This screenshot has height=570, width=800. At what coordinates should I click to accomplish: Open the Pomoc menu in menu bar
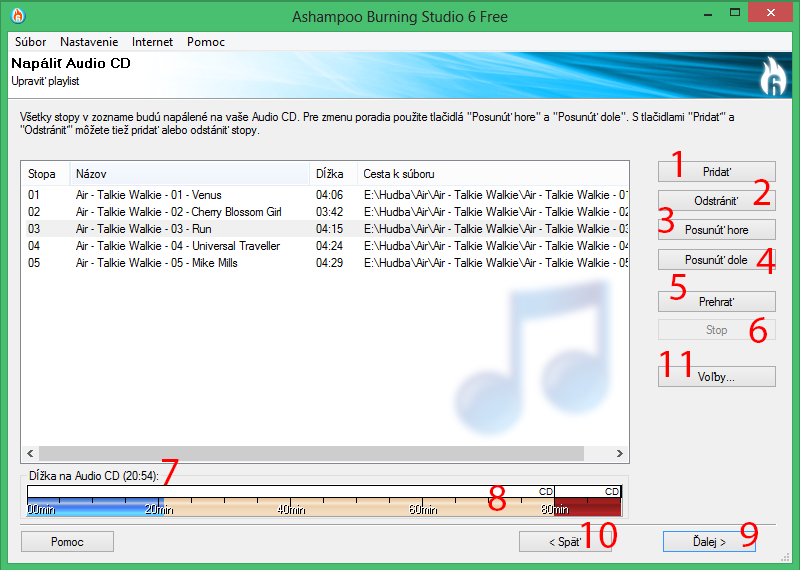coord(206,42)
